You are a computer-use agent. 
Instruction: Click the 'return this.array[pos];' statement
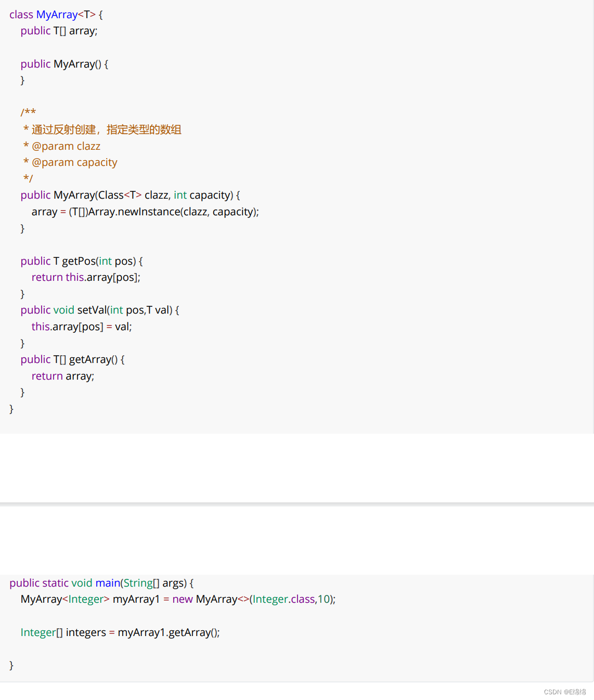coord(86,277)
